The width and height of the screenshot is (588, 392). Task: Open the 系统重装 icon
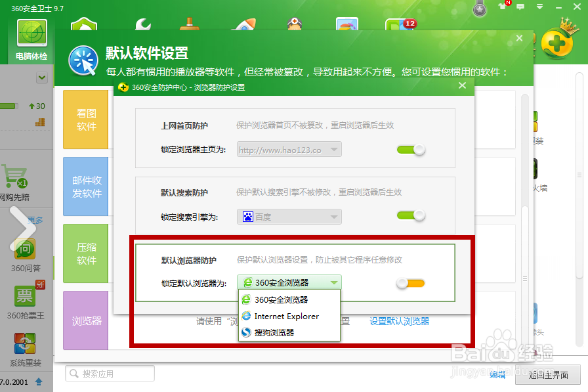(25, 343)
